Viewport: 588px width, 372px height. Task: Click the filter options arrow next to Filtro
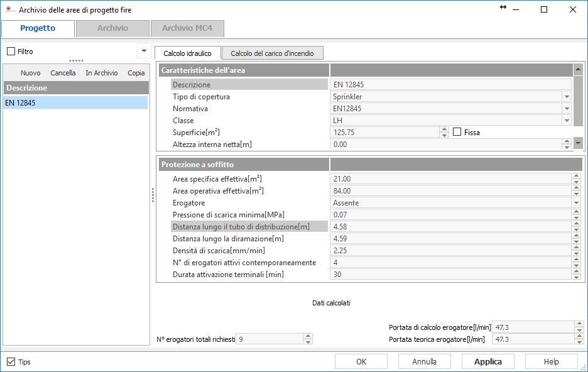tap(143, 51)
